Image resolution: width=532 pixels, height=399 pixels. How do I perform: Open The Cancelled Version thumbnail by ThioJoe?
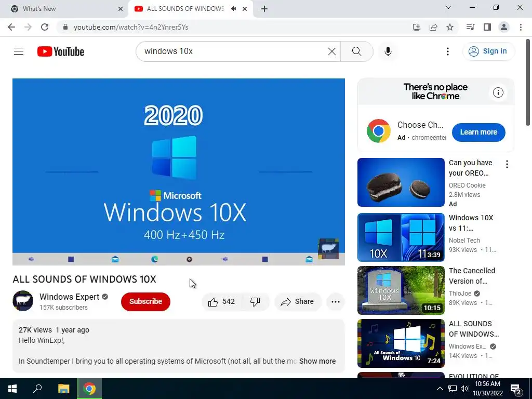coord(401,290)
